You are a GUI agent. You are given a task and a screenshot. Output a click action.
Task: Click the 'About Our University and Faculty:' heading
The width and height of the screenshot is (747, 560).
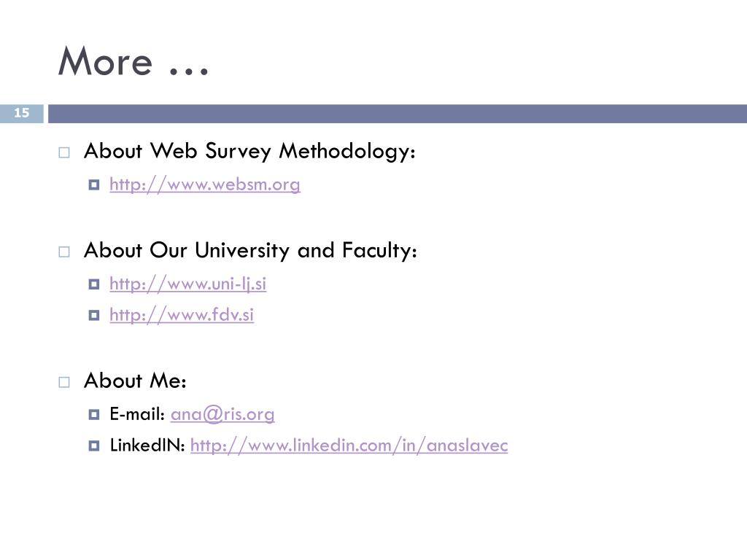pos(251,251)
